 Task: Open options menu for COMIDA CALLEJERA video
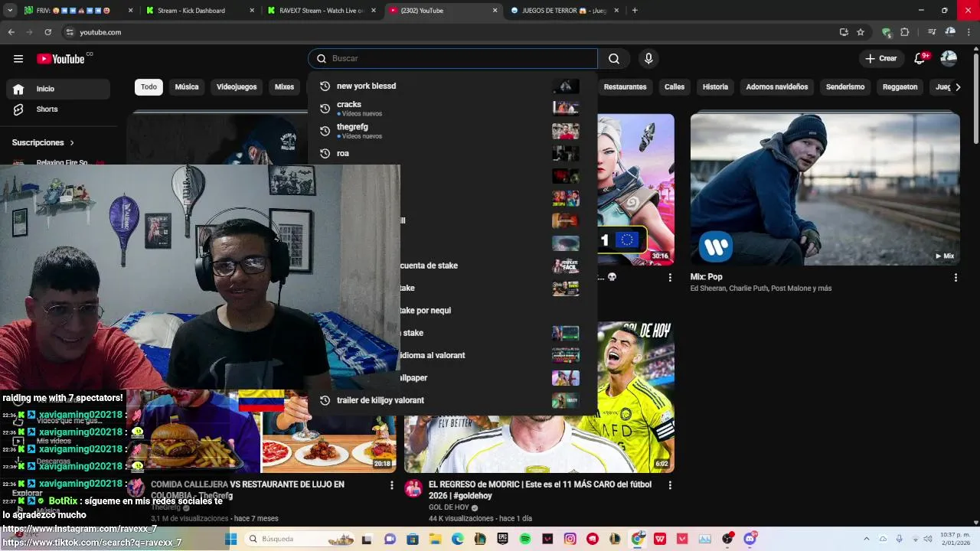392,485
